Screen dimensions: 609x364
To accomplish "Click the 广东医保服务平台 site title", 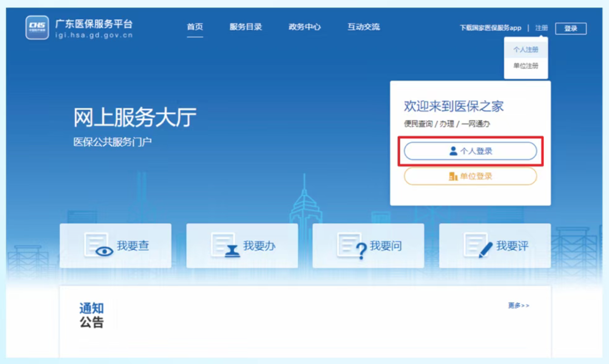I will pyautogui.click(x=94, y=24).
